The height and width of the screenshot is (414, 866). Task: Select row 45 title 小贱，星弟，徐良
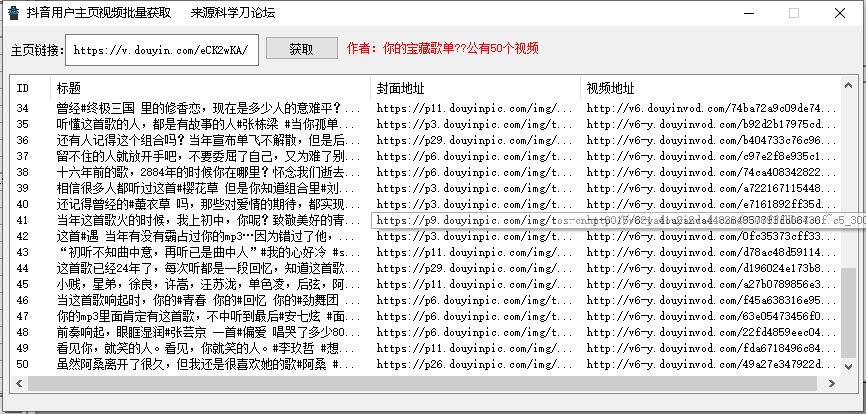(x=208, y=285)
